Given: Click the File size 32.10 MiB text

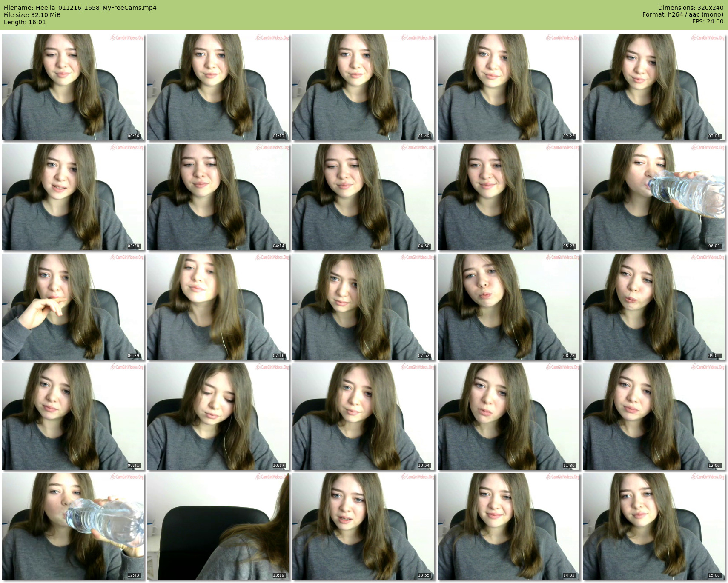Looking at the screenshot, I should [32, 15].
